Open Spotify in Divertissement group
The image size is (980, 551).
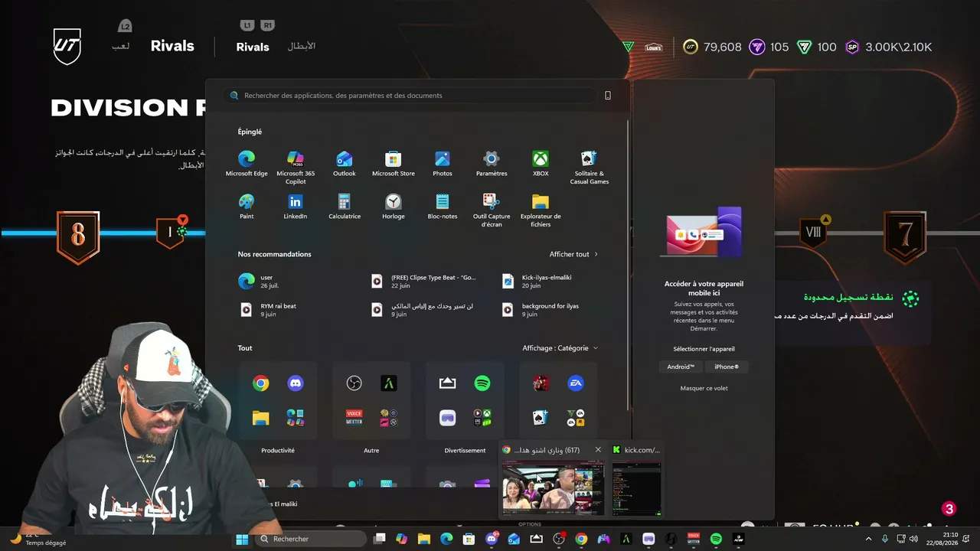coord(482,383)
